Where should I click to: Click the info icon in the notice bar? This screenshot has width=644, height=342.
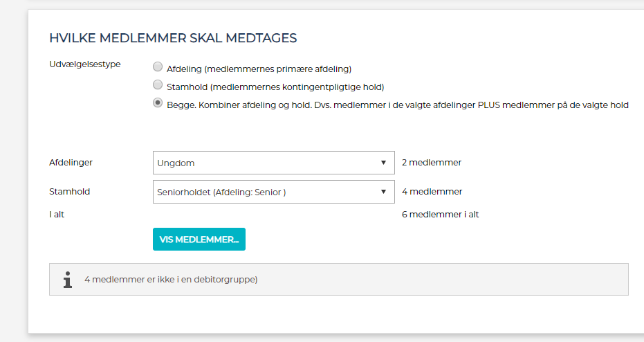pos(67,280)
